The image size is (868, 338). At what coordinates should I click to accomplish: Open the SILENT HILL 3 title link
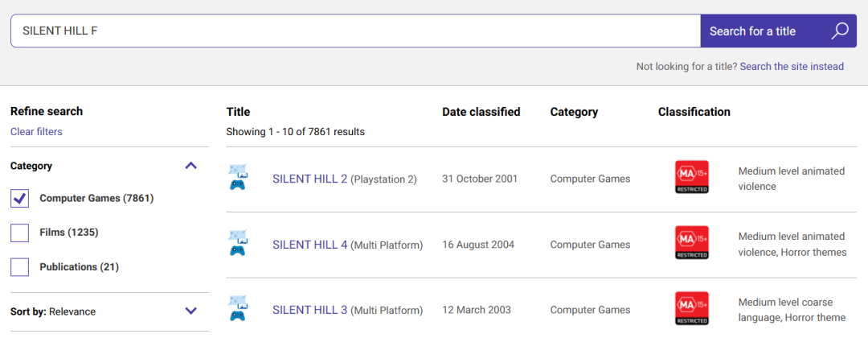[309, 310]
